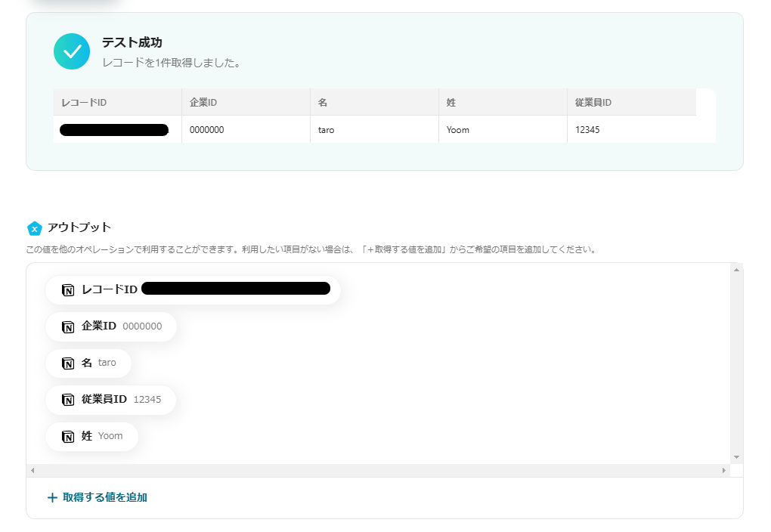The height and width of the screenshot is (532, 771).
Task: Select the 従業員ID 12345 output pill
Action: [x=111, y=400]
